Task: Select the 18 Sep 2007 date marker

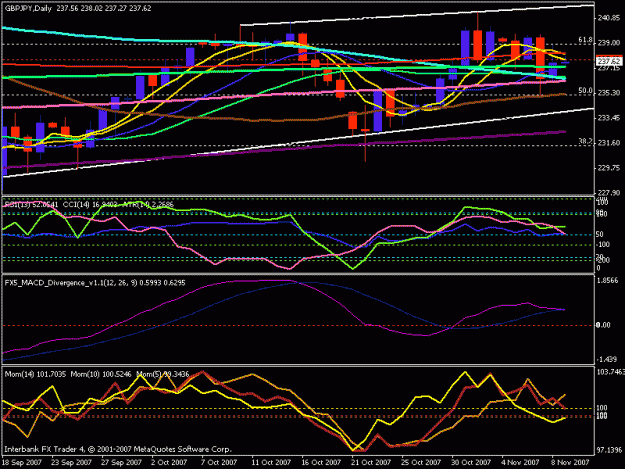Action: click(x=22, y=462)
